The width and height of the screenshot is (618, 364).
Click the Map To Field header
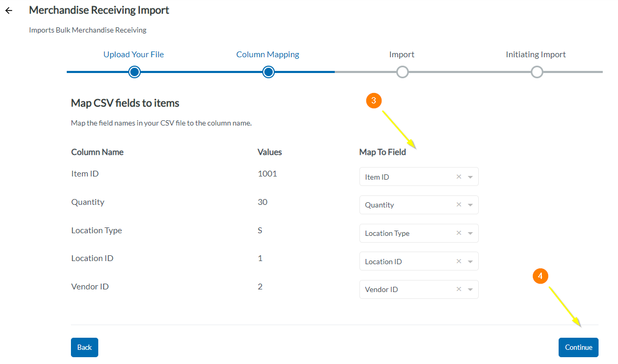pyautogui.click(x=383, y=152)
